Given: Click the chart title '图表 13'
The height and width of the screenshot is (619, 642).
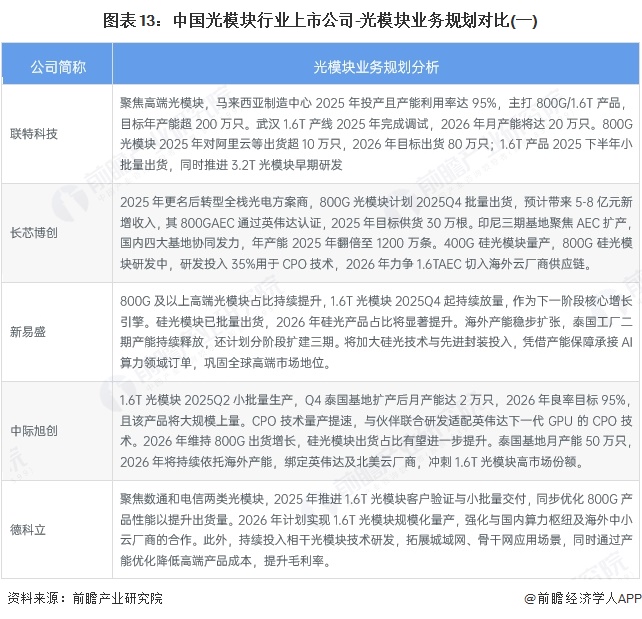Looking at the screenshot, I should (x=321, y=20).
